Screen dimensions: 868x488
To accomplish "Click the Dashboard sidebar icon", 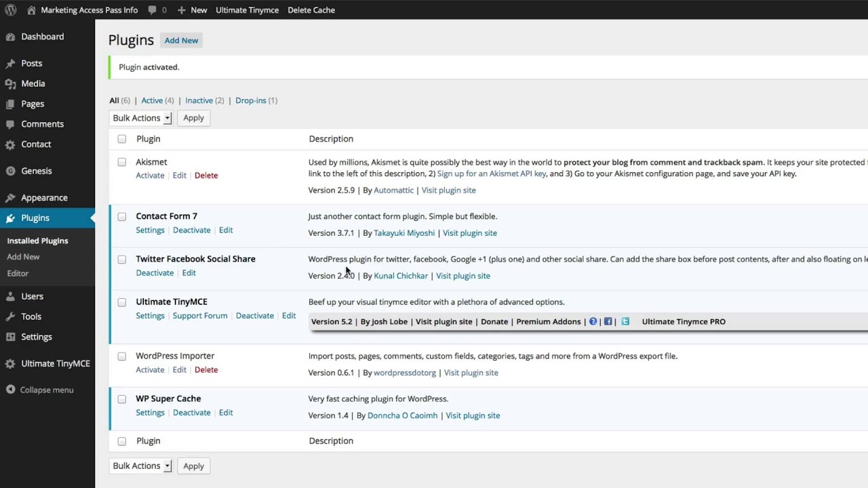I will coord(10,37).
